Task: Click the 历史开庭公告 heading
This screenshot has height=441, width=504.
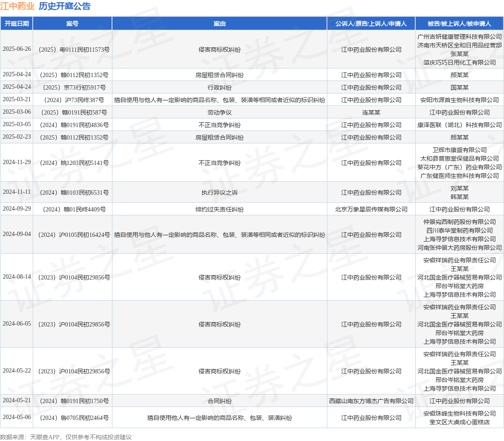Action: coord(65,6)
